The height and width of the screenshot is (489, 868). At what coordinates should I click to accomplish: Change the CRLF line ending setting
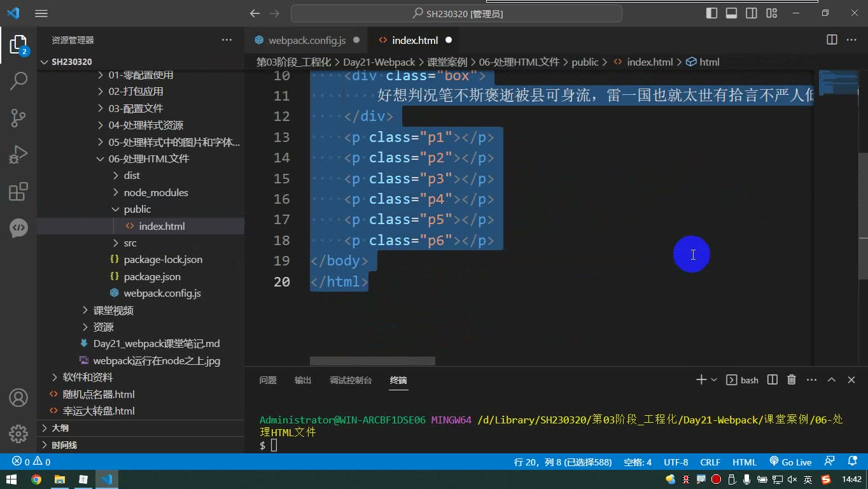point(710,462)
